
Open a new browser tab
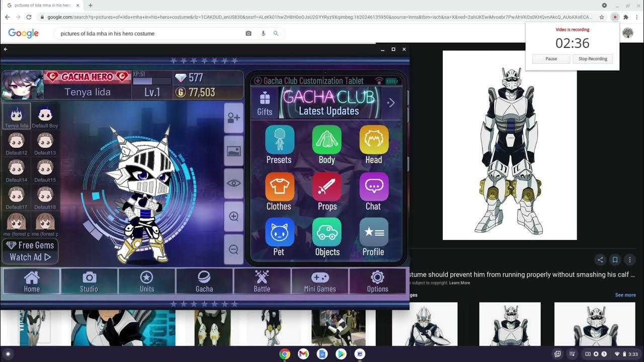(91, 5)
